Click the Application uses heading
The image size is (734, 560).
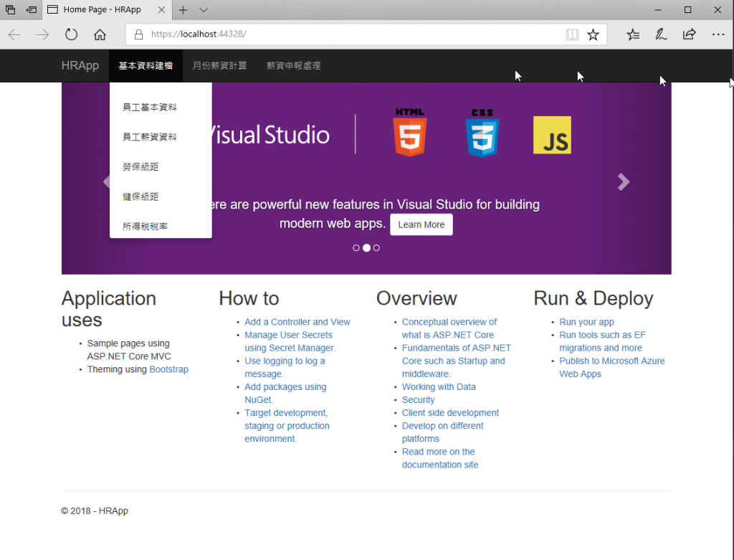(109, 309)
